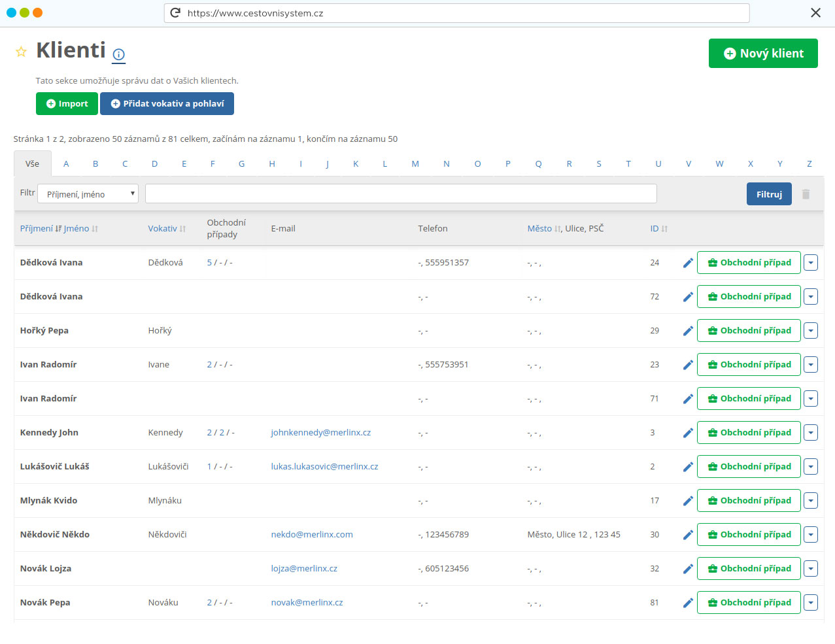Click the edit pencil for Kennedy John
The image size is (835, 644).
point(688,433)
